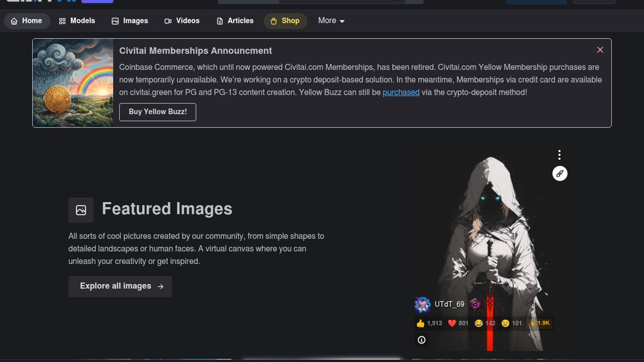The height and width of the screenshot is (362, 644).
Task: Click Buy Yellow Buzz! button
Action: click(158, 112)
